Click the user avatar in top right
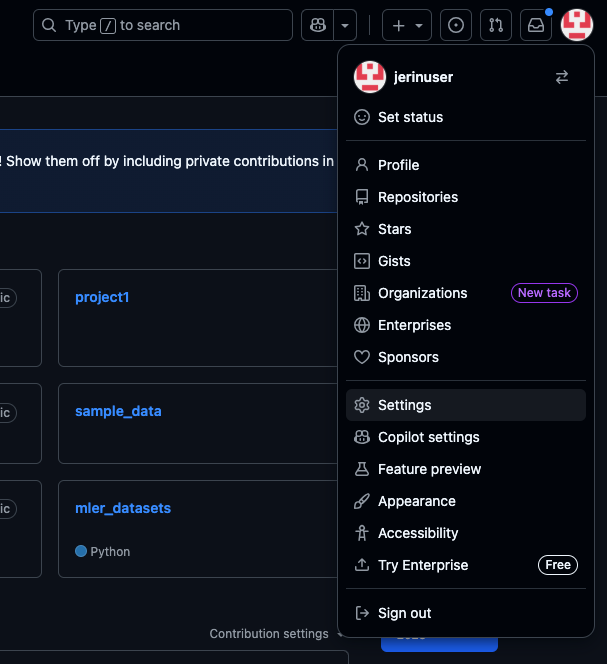The height and width of the screenshot is (664, 607). [577, 25]
